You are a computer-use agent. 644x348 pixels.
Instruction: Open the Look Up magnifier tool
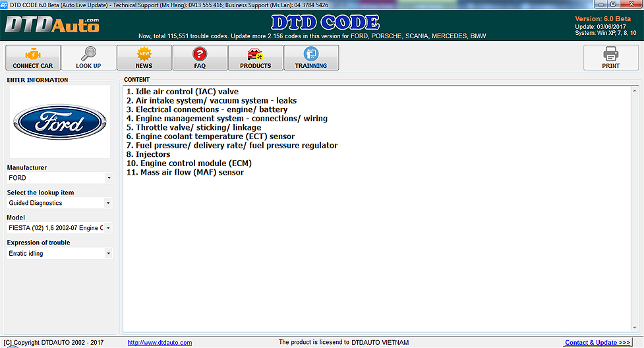88,57
